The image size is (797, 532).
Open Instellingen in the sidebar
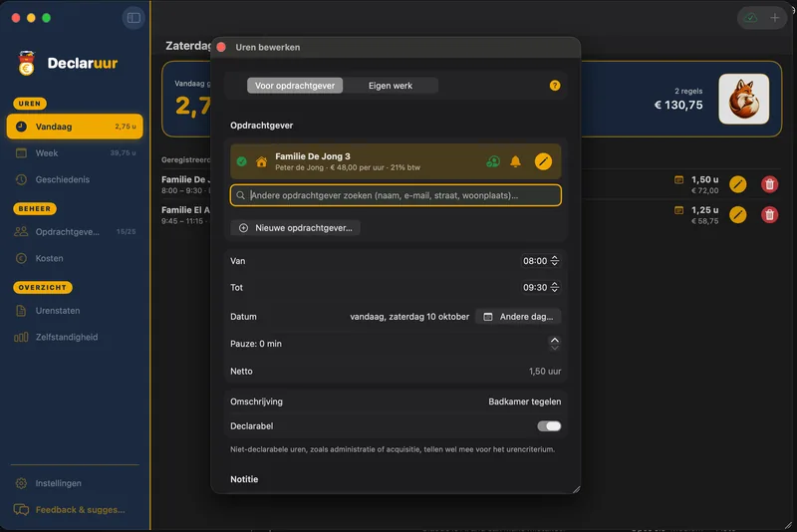[x=75, y=483]
